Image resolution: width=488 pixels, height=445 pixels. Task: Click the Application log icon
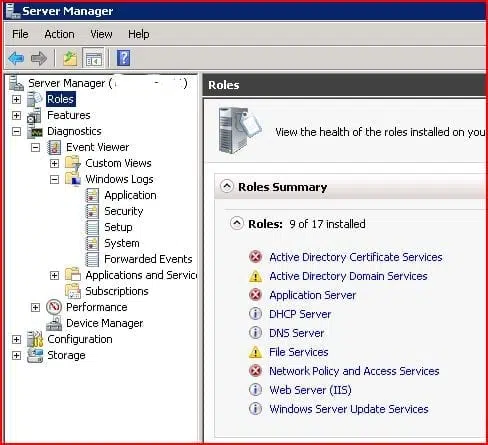pos(92,195)
